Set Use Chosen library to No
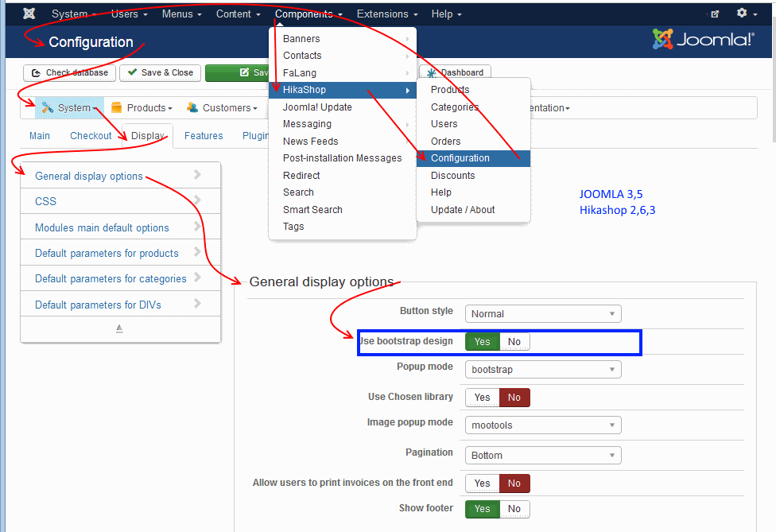 (x=514, y=398)
